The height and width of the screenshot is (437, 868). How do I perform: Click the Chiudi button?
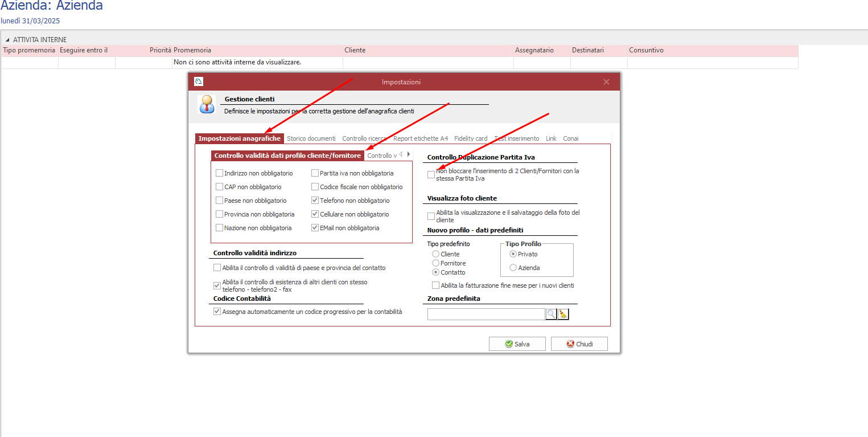click(579, 344)
